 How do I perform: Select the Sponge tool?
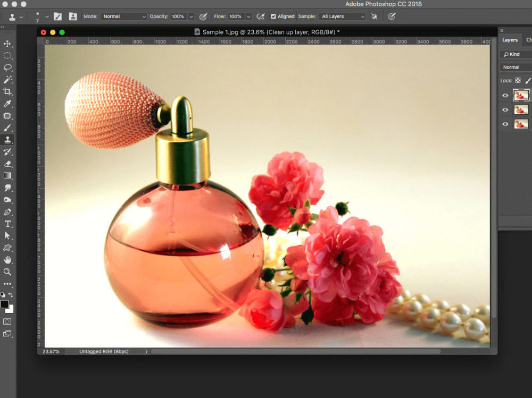click(7, 200)
